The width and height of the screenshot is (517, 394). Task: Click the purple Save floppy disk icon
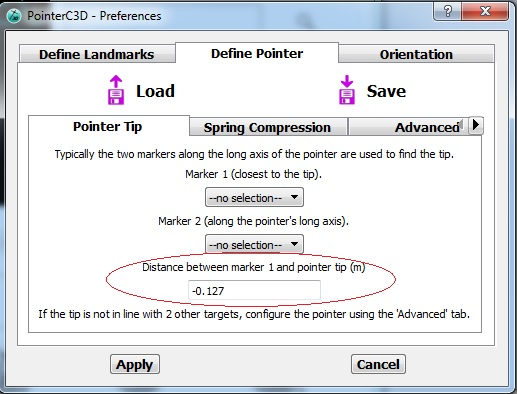click(x=347, y=90)
